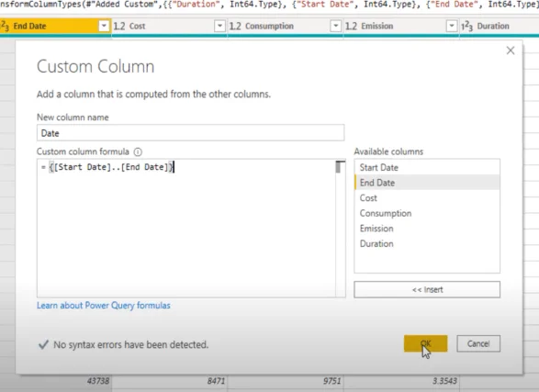Viewport: 539px width, 392px height.
Task: Click the << Insert button
Action: coord(427,289)
